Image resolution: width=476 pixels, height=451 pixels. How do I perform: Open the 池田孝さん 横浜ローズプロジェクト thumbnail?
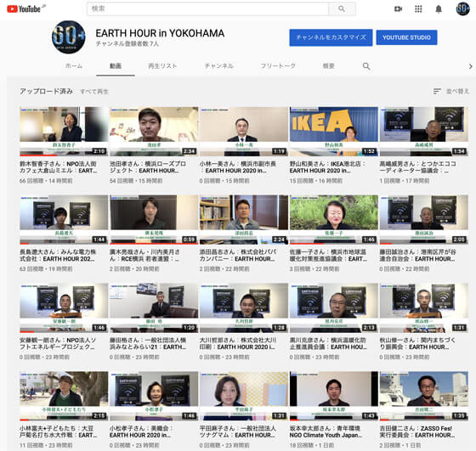click(154, 132)
